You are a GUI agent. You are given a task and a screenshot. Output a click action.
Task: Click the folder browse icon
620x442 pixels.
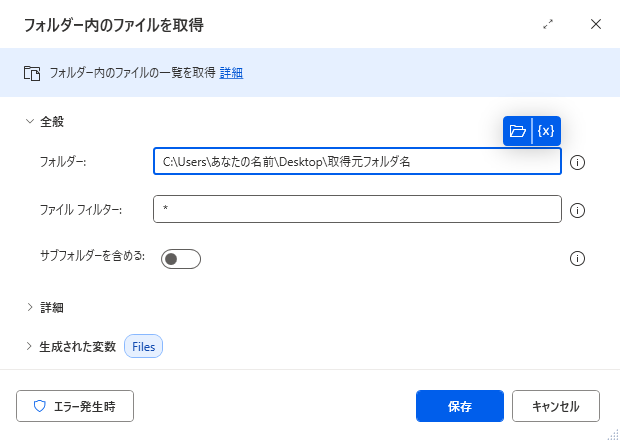tap(517, 131)
